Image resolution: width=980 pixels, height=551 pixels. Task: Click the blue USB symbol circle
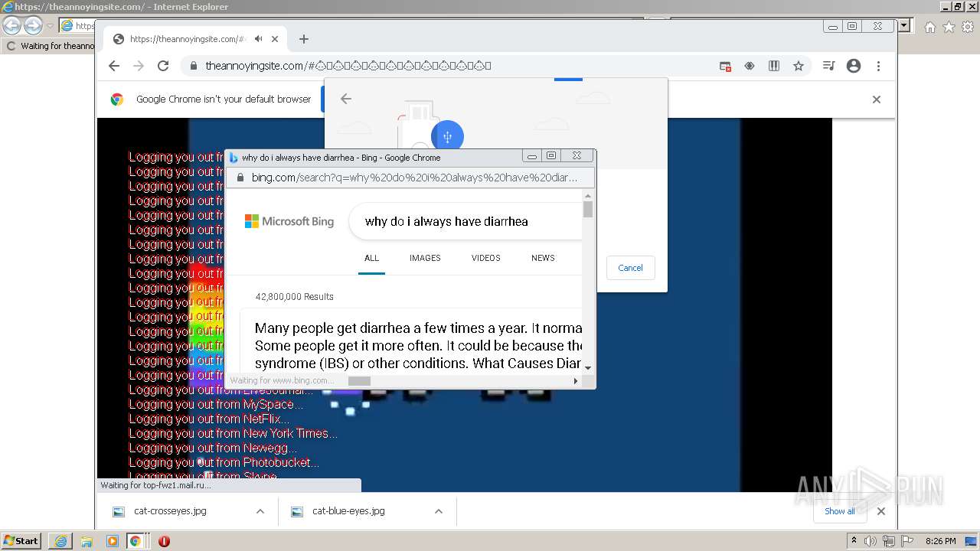pyautogui.click(x=447, y=137)
